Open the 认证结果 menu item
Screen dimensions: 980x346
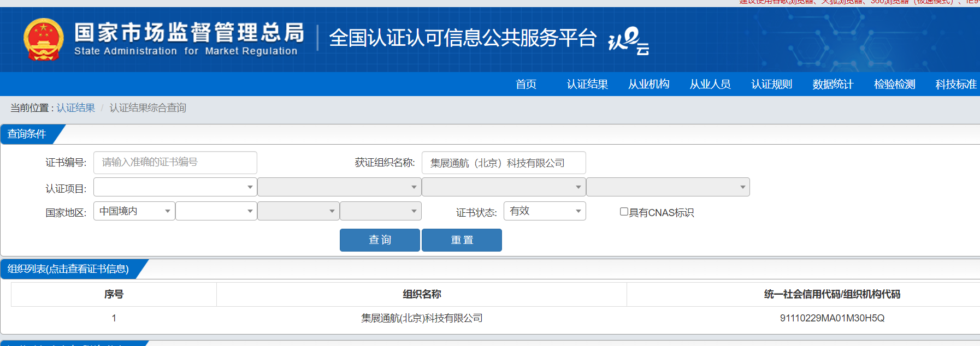587,84
